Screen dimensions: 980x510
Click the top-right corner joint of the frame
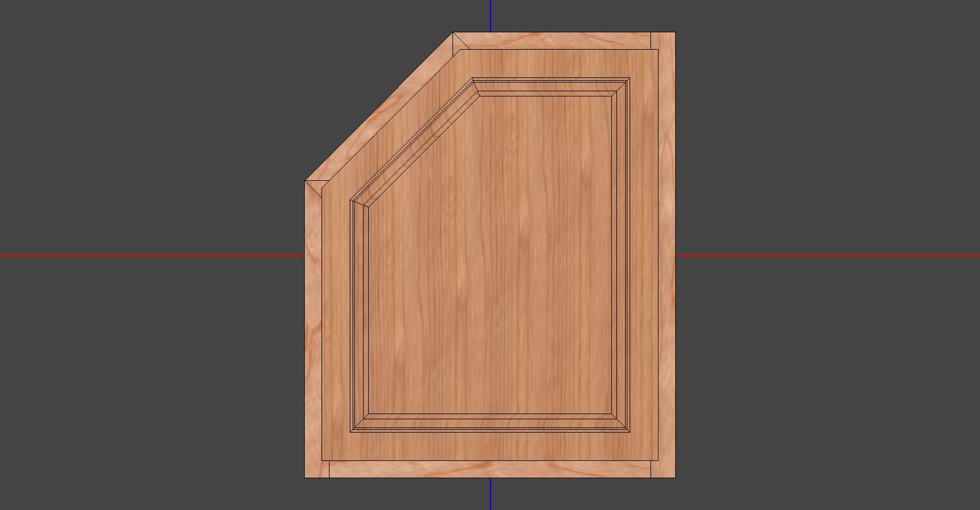pyautogui.click(x=663, y=40)
